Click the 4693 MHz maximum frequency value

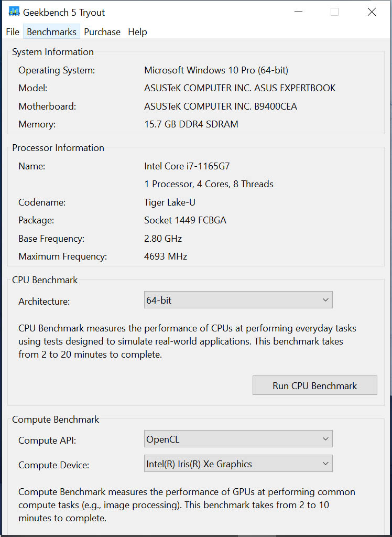166,256
